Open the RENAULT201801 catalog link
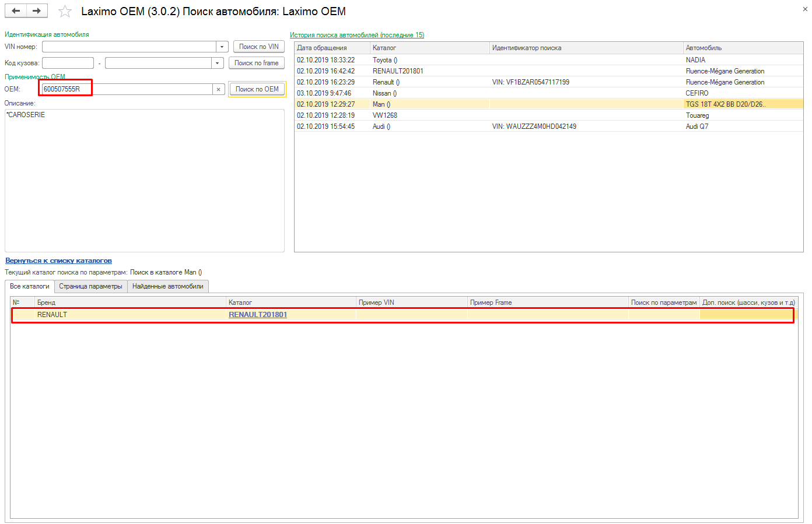The image size is (812, 524). (x=258, y=315)
